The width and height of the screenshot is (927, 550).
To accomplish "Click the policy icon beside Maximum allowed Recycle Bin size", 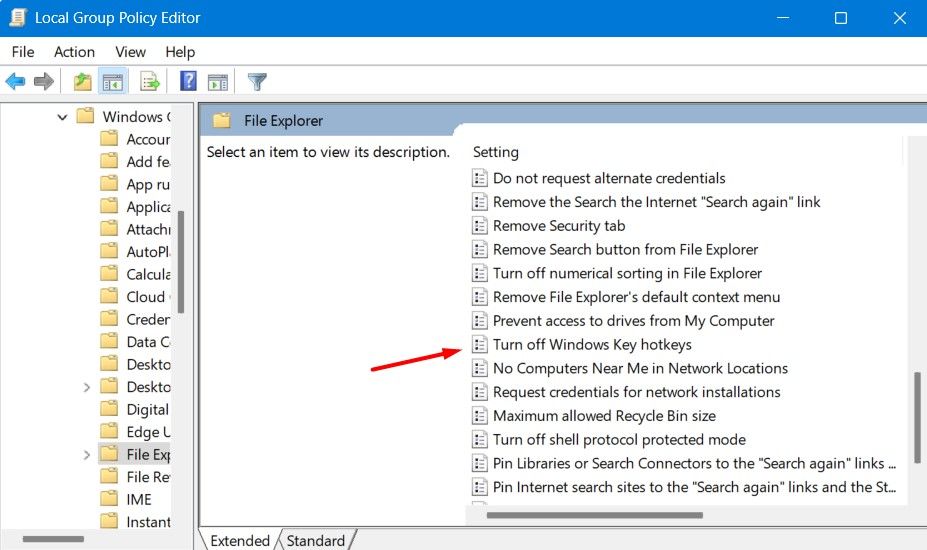I will coord(479,416).
